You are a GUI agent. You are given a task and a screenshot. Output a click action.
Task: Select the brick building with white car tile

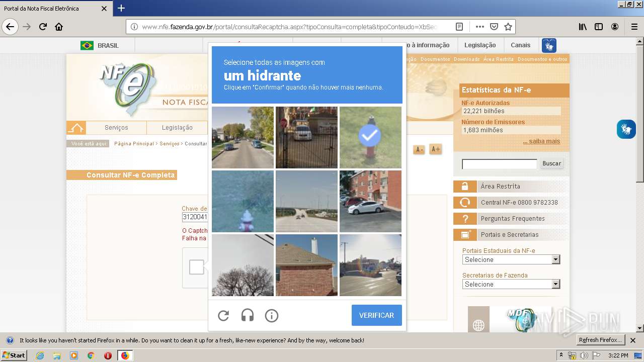click(x=370, y=201)
